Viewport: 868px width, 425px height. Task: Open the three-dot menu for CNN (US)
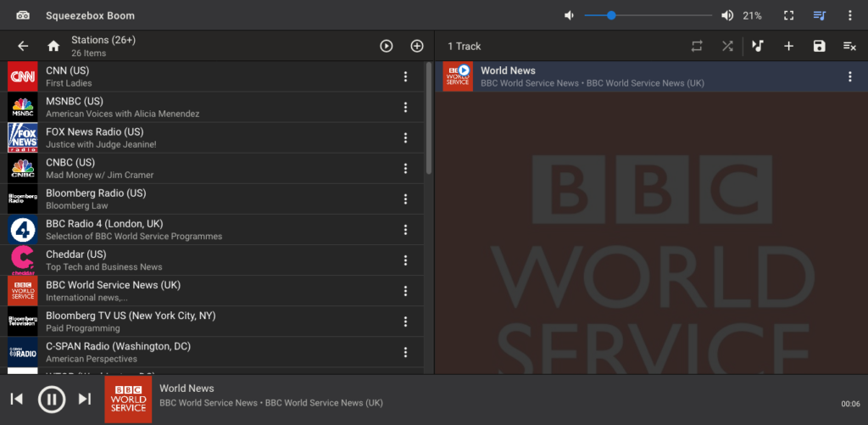[x=405, y=76]
